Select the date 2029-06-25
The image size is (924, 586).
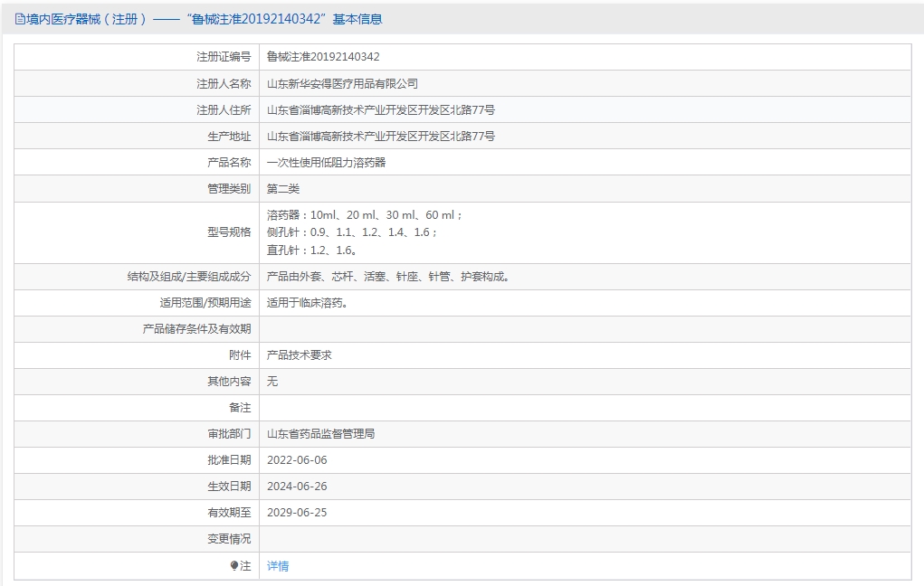click(297, 513)
